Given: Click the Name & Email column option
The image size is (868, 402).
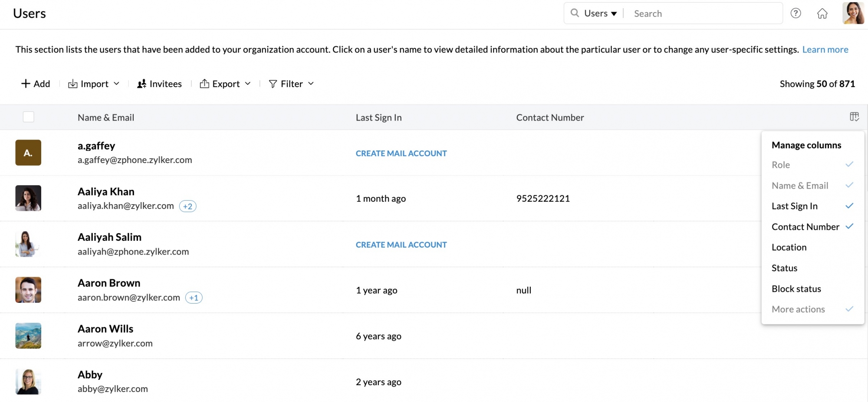Looking at the screenshot, I should 812,186.
